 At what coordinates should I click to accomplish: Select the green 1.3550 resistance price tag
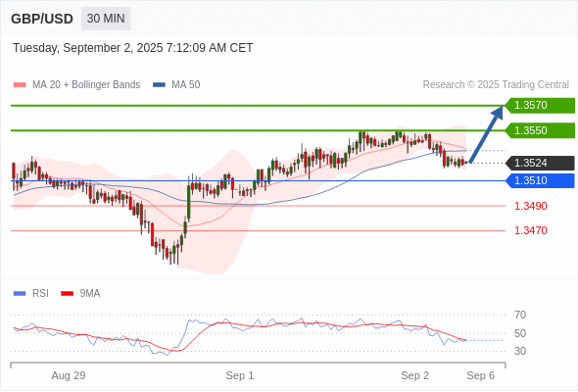click(540, 130)
